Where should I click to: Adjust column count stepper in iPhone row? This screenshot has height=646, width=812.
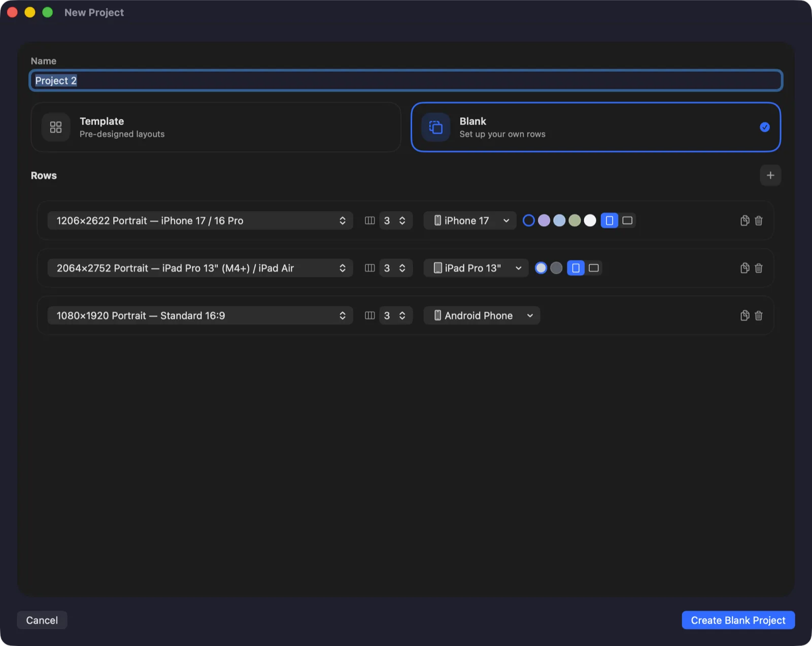click(402, 220)
